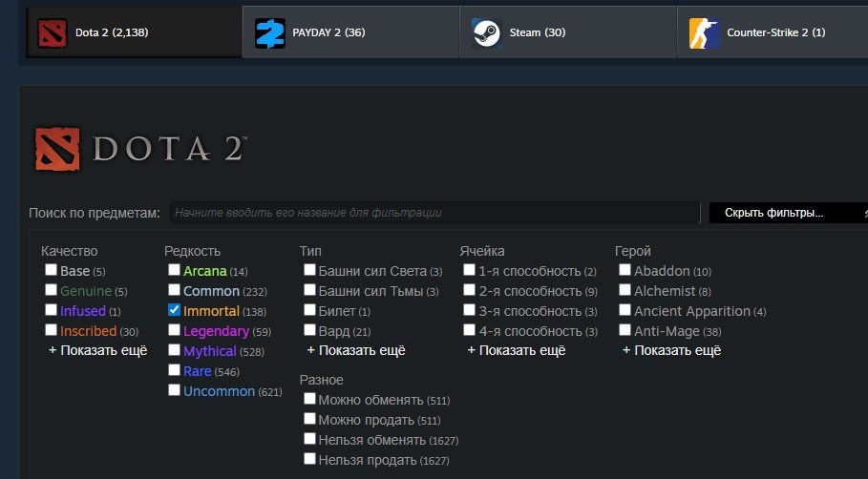Check the 3-я способность slot checkbox
The image size is (868, 479).
click(x=469, y=310)
